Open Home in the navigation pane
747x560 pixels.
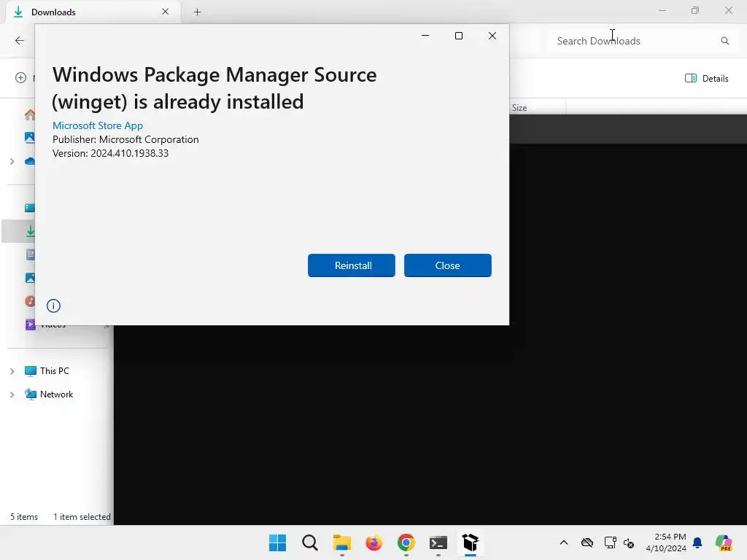(29, 114)
